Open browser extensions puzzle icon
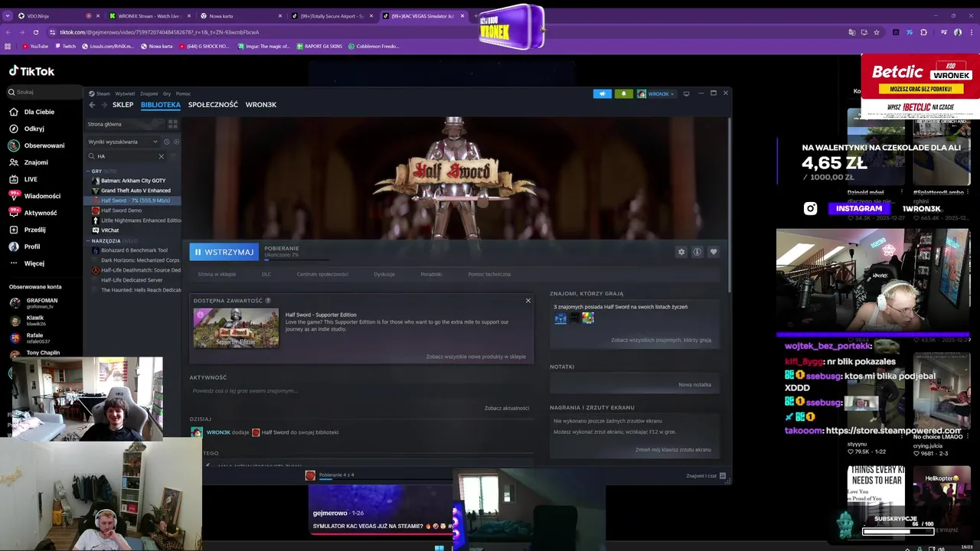Screen dimensions: 980x551 [x=923, y=32]
